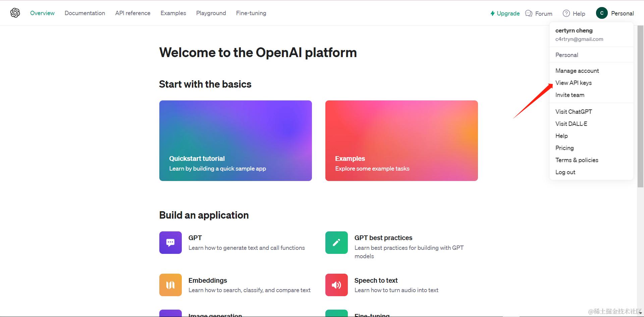Click the certyrn cheng account name
Screen dimensions: 644x317
[574, 30]
